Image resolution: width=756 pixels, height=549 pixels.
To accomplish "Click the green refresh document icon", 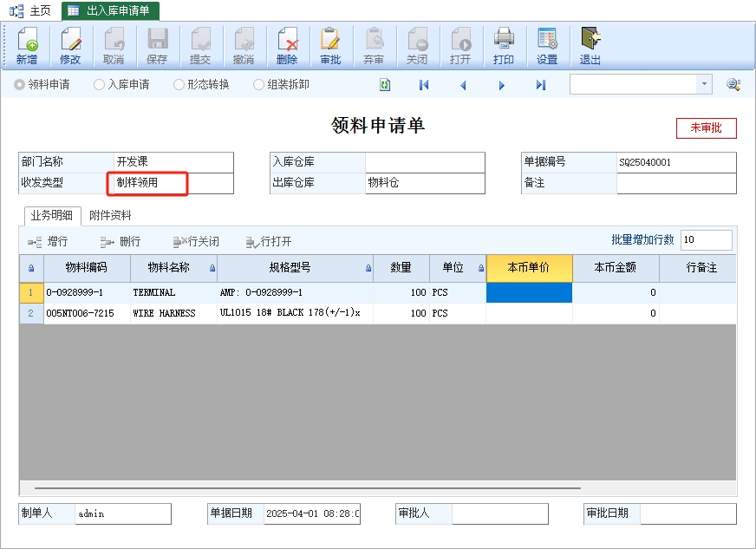I will [385, 85].
